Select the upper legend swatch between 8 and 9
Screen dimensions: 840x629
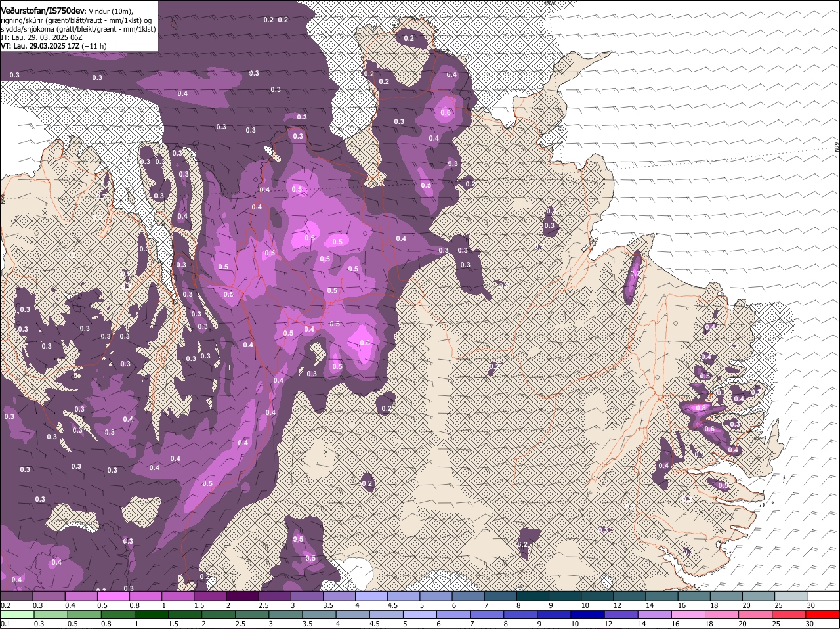pos(532,596)
